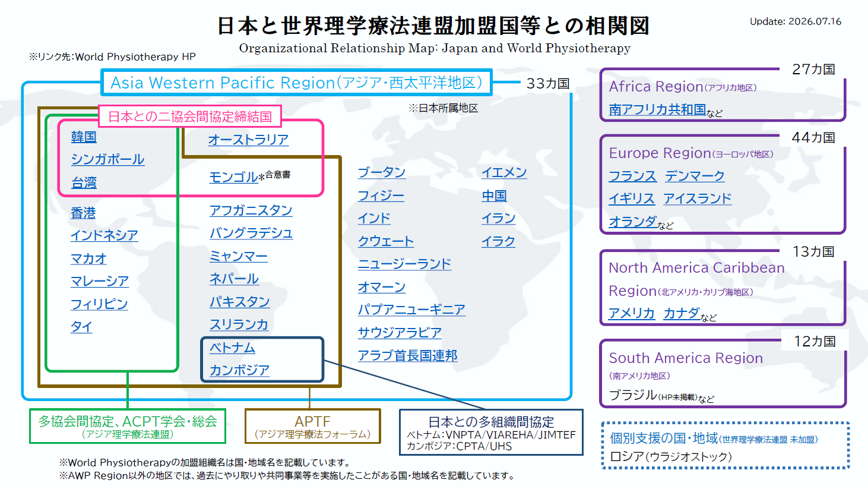Follow the スリランカ link
This screenshot has height=489, width=868.
pos(239,324)
